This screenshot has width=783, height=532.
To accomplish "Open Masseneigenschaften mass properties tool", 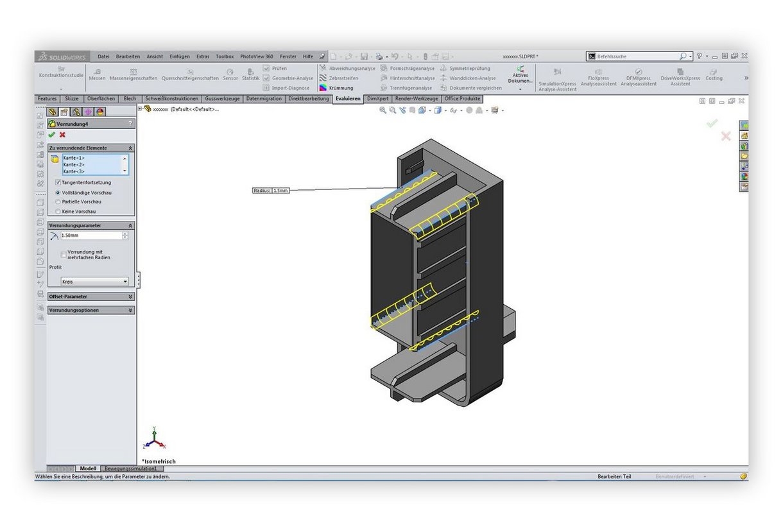I will pyautogui.click(x=133, y=74).
